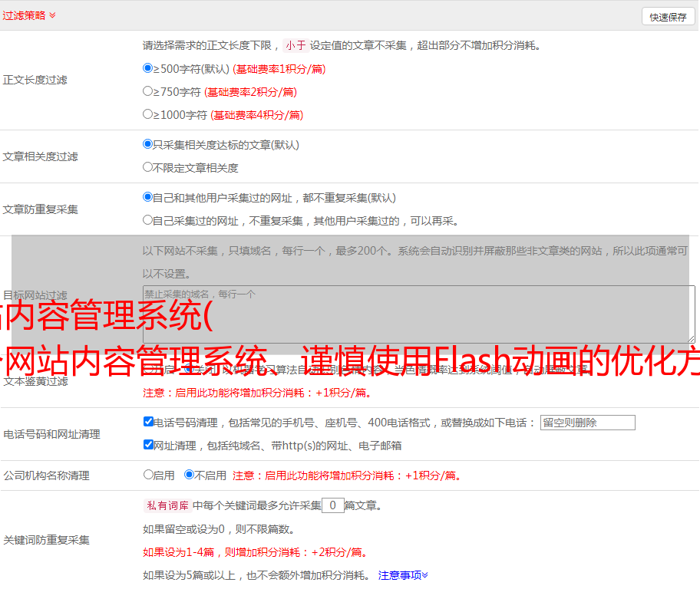Click the 过滤策略 heading text
Screen dimensions: 700x589
point(23,15)
